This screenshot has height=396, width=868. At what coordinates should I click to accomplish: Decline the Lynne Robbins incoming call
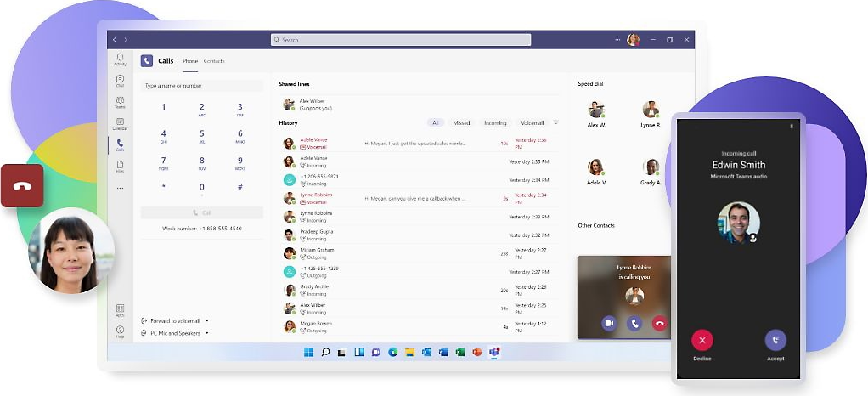pyautogui.click(x=659, y=323)
